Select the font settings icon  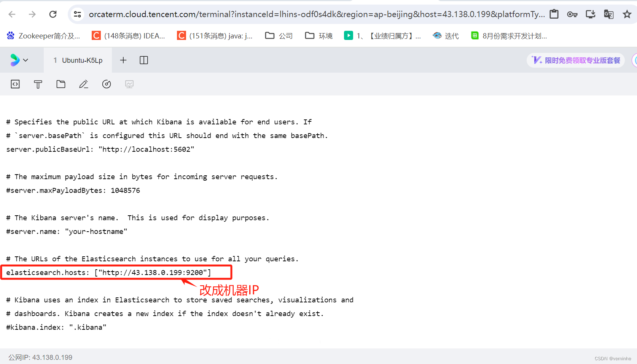click(38, 84)
